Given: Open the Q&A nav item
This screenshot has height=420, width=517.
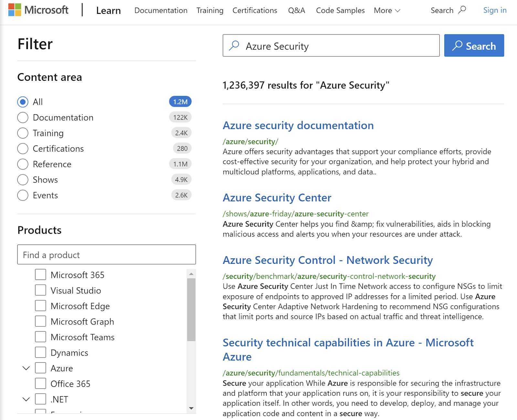Looking at the screenshot, I should click(297, 10).
